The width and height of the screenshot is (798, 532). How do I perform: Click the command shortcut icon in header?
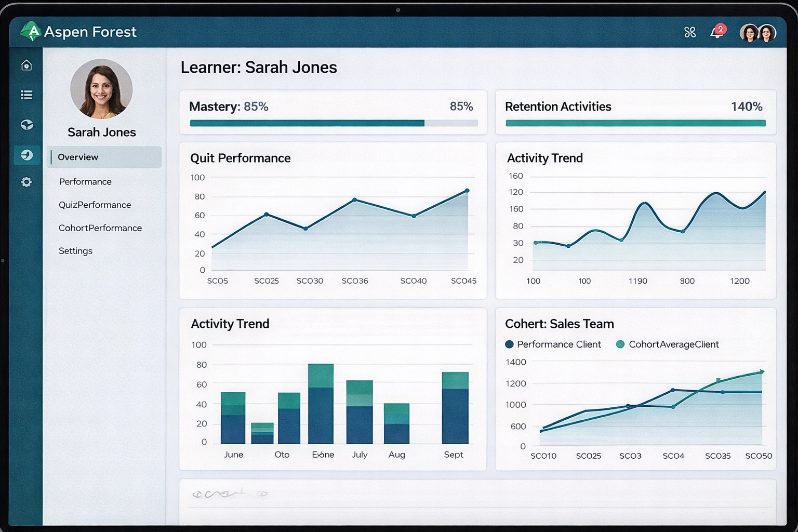tap(689, 32)
